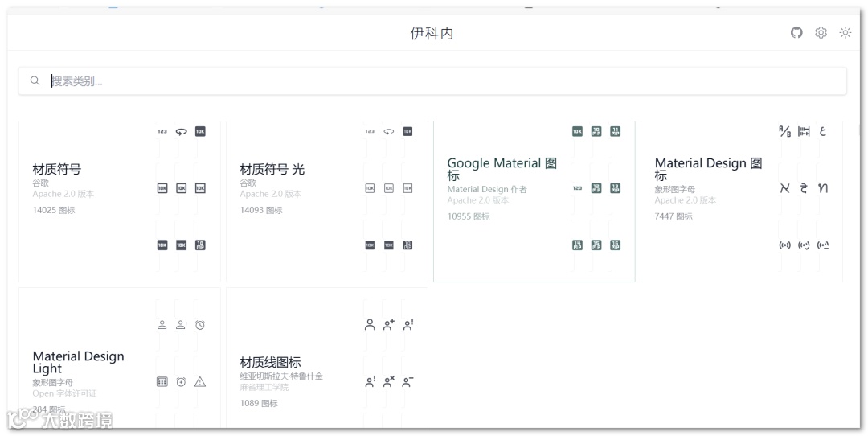Click the 伊科内 header title
This screenshot has width=868, height=436.
click(x=432, y=33)
